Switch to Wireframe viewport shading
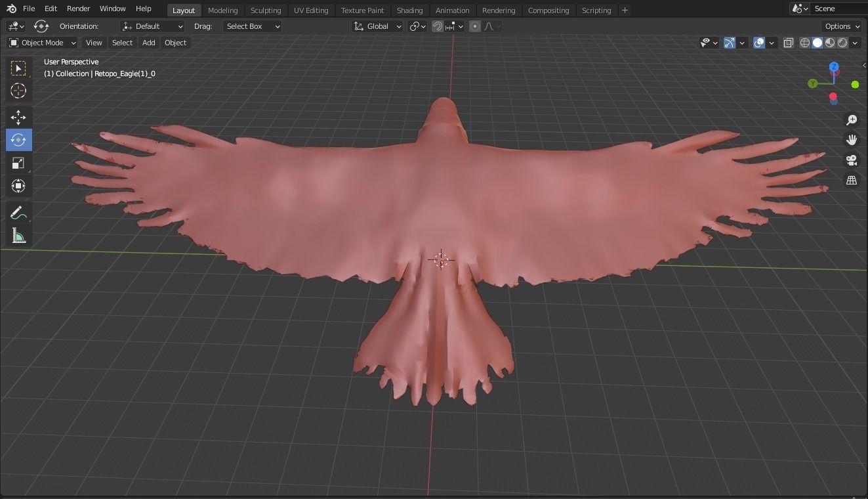Screen dimensions: 868x499 tap(805, 43)
